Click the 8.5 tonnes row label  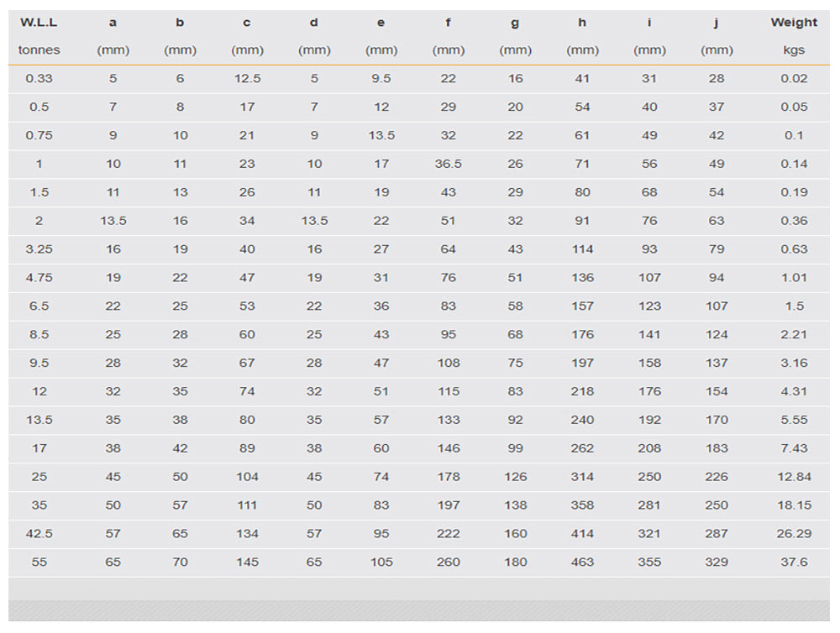coord(39,335)
